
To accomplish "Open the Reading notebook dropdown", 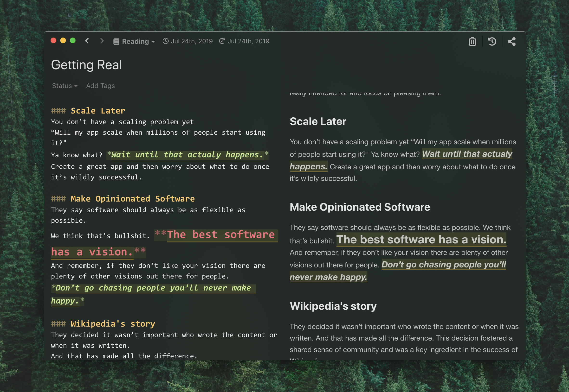I will (138, 42).
